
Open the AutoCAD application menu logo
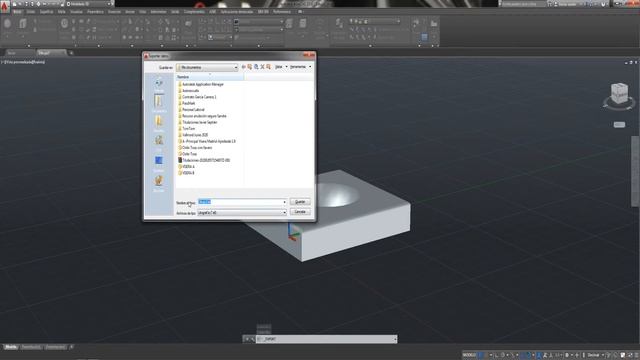pos(5,7)
